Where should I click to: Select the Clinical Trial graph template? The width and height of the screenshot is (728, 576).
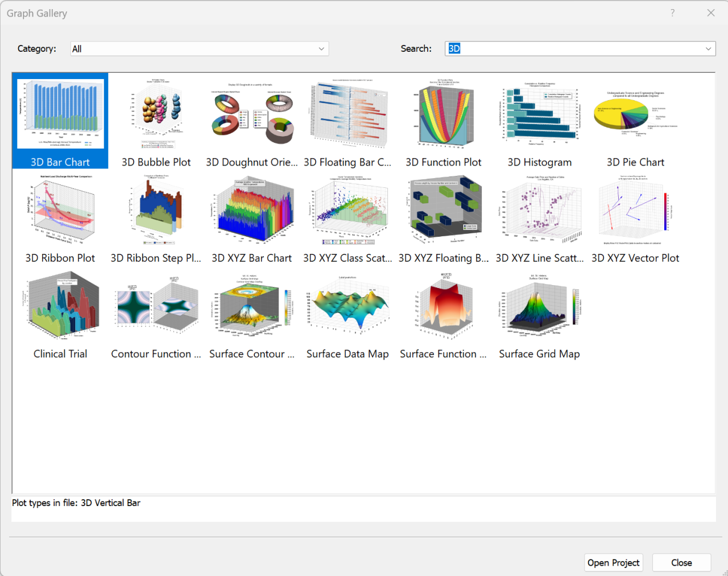coord(60,305)
